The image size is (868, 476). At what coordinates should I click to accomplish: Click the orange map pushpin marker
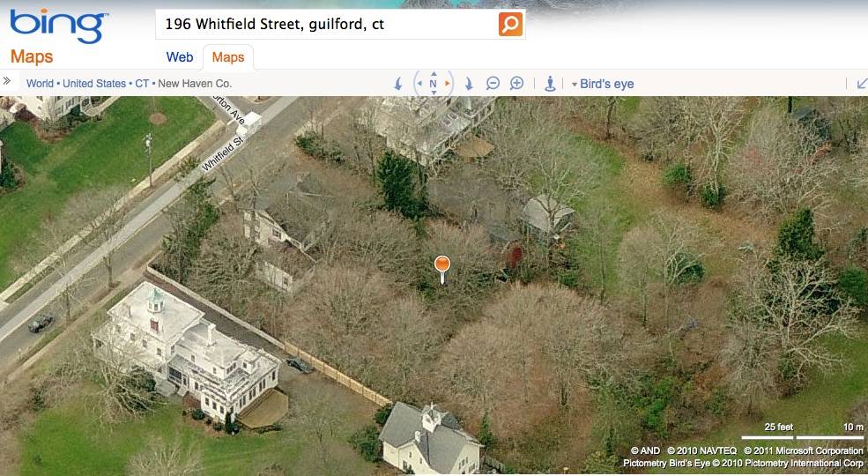(x=442, y=270)
